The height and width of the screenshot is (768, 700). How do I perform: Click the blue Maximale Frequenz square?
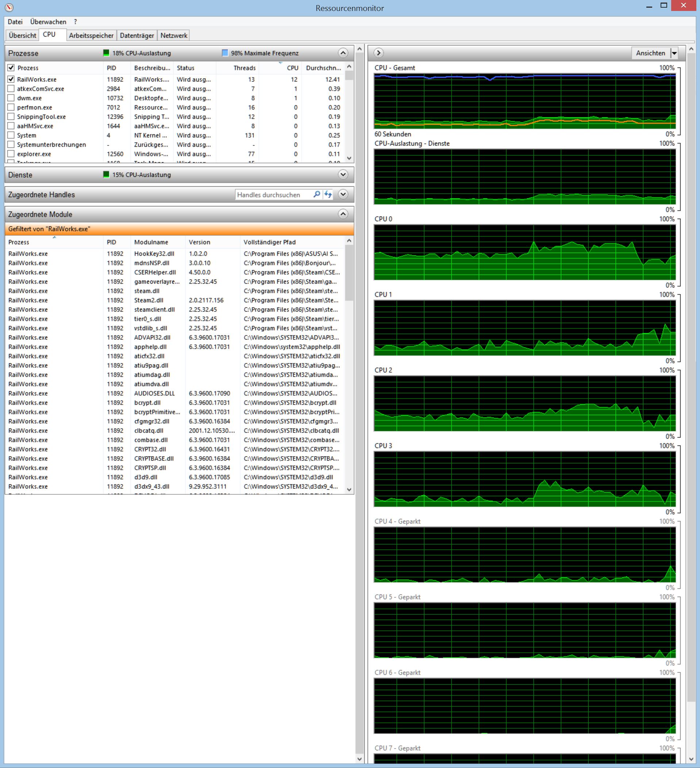tap(225, 53)
